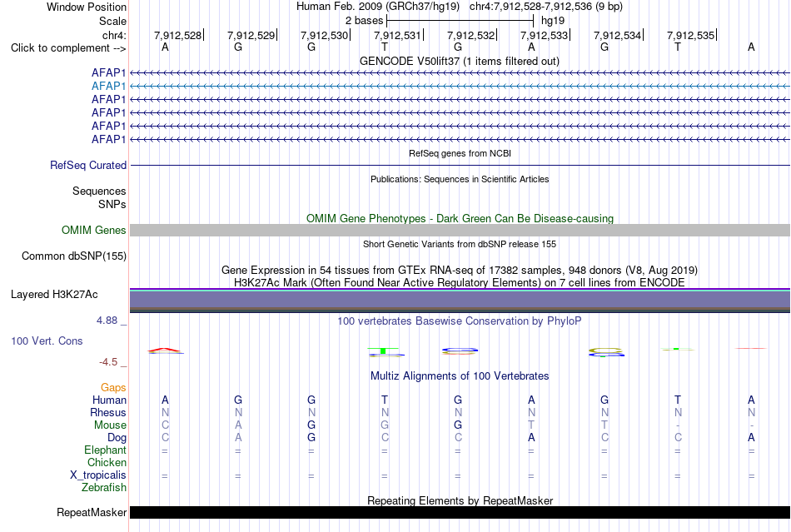This screenshot has width=791, height=532.
Task: Click the hg19 label beside scale bar
Action: pyautogui.click(x=553, y=21)
